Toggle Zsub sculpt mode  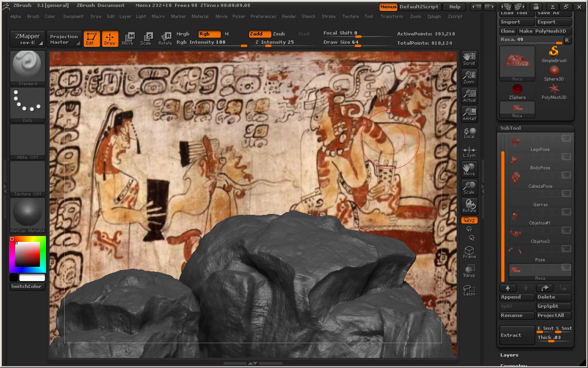click(x=279, y=34)
